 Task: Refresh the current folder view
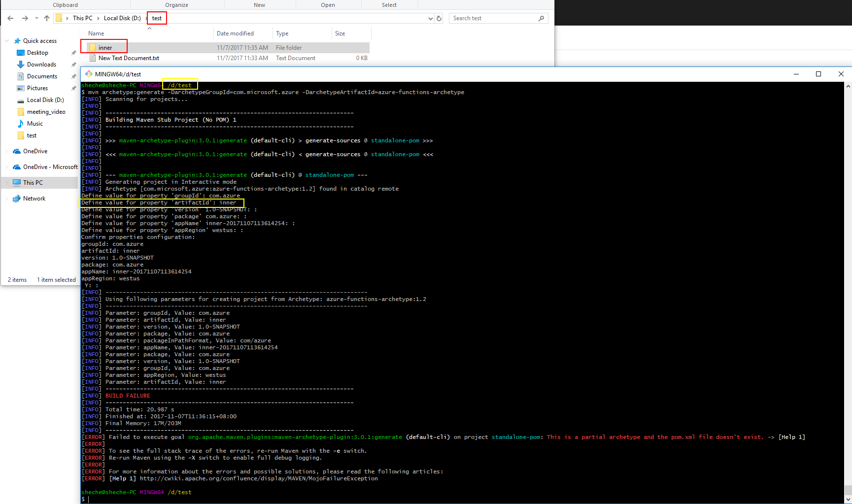click(440, 18)
